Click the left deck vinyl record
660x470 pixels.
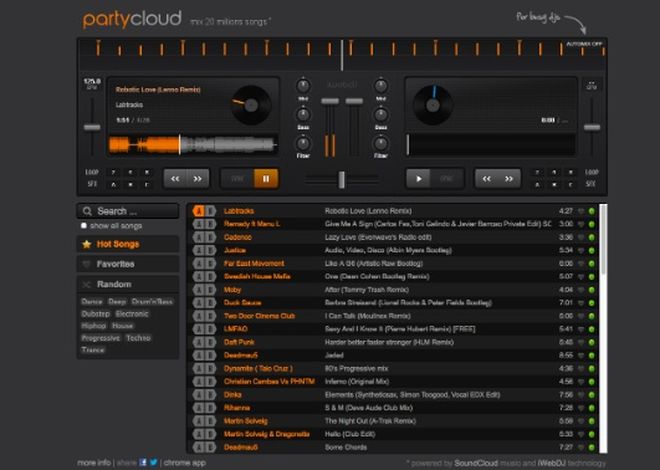[x=251, y=105]
